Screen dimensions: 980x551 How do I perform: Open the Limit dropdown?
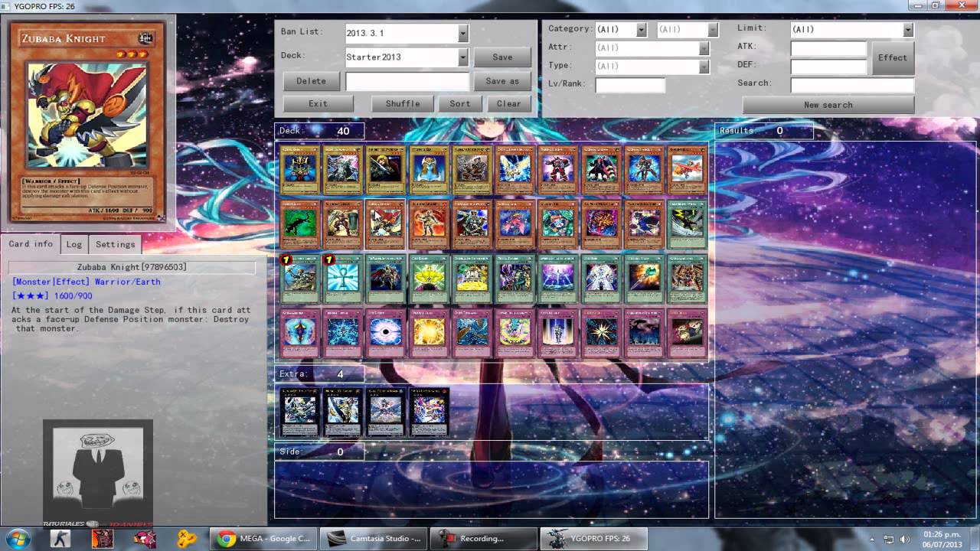[x=908, y=29]
